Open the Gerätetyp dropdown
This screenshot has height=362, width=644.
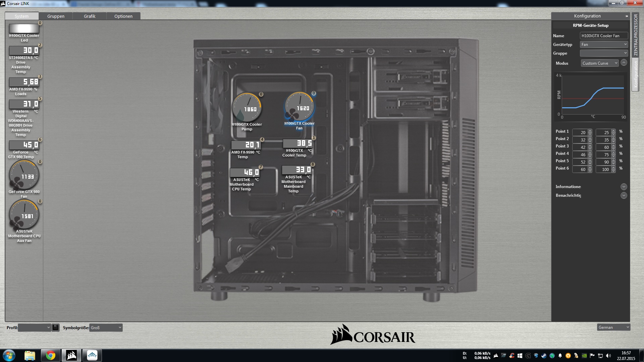pyautogui.click(x=603, y=45)
